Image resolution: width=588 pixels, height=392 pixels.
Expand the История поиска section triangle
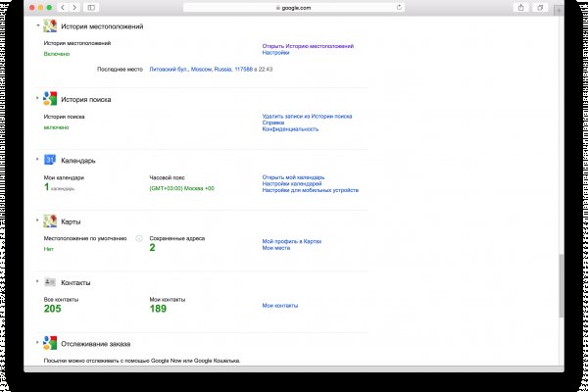click(37, 98)
